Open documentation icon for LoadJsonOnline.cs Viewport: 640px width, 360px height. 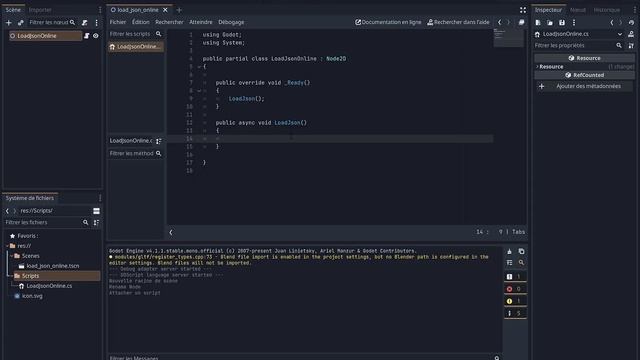tap(631, 34)
